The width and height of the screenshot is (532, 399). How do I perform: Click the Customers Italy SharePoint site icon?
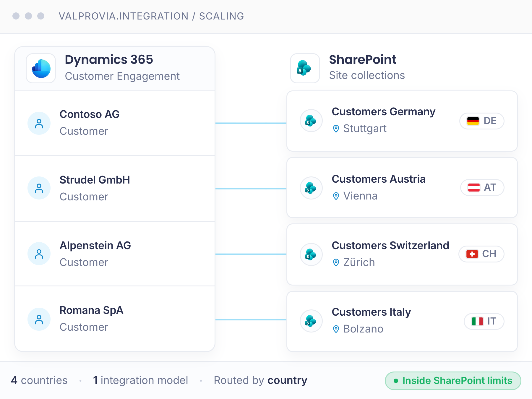311,321
